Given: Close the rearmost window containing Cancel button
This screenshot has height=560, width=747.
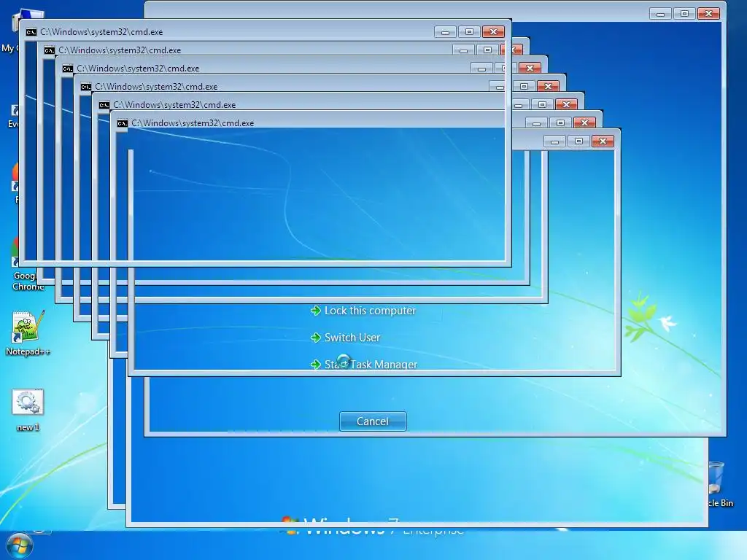Looking at the screenshot, I should point(708,14).
